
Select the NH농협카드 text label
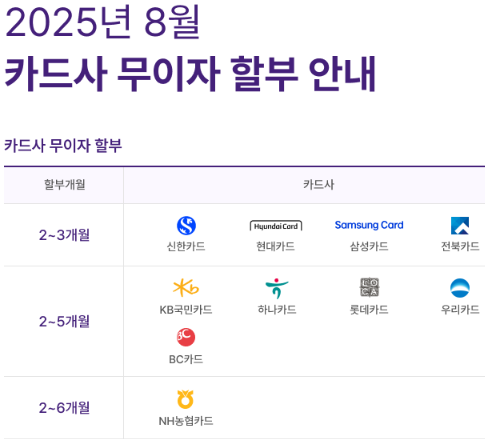(x=186, y=421)
